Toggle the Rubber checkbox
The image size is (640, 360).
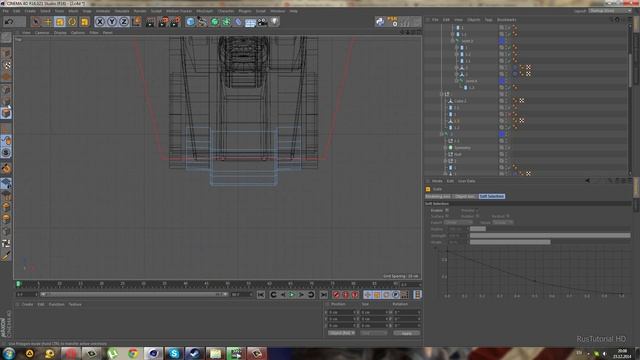coord(477,216)
